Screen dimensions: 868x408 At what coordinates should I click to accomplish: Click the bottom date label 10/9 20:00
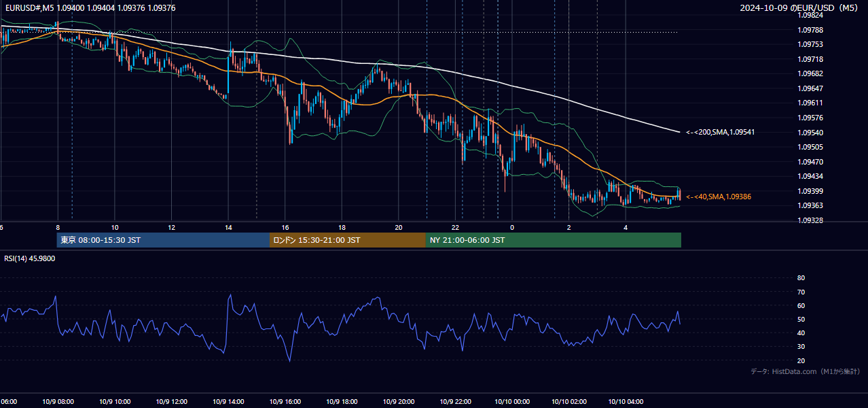(x=399, y=402)
